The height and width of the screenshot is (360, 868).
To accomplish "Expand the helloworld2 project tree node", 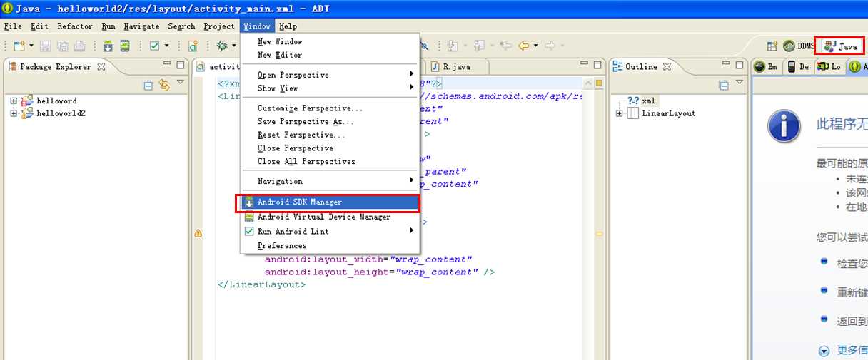I will pyautogui.click(x=14, y=113).
